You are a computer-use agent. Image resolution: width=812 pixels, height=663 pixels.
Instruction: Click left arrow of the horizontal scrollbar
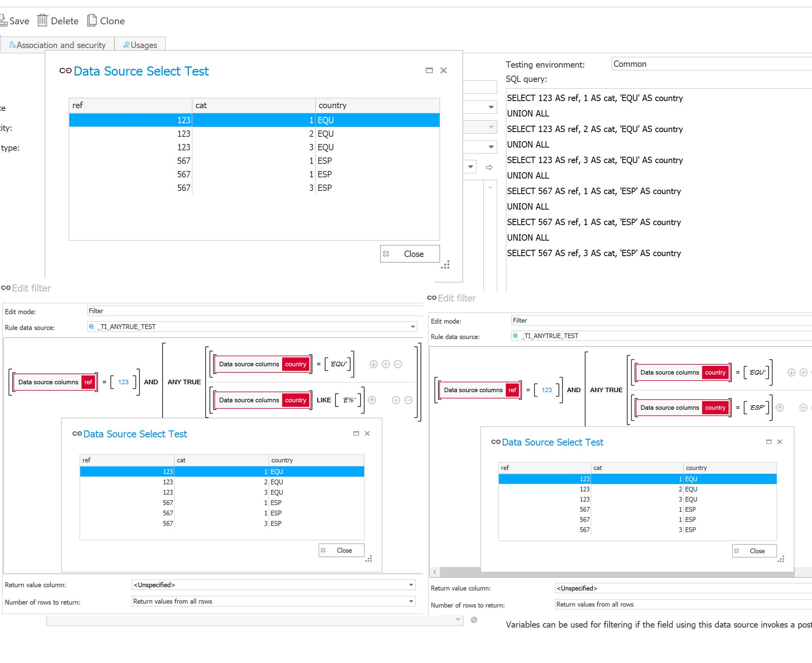[435, 572]
